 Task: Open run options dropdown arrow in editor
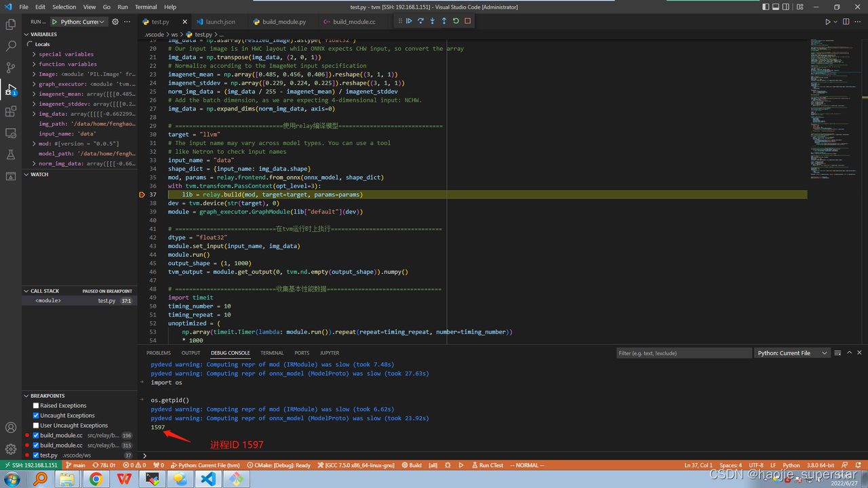tap(837, 22)
